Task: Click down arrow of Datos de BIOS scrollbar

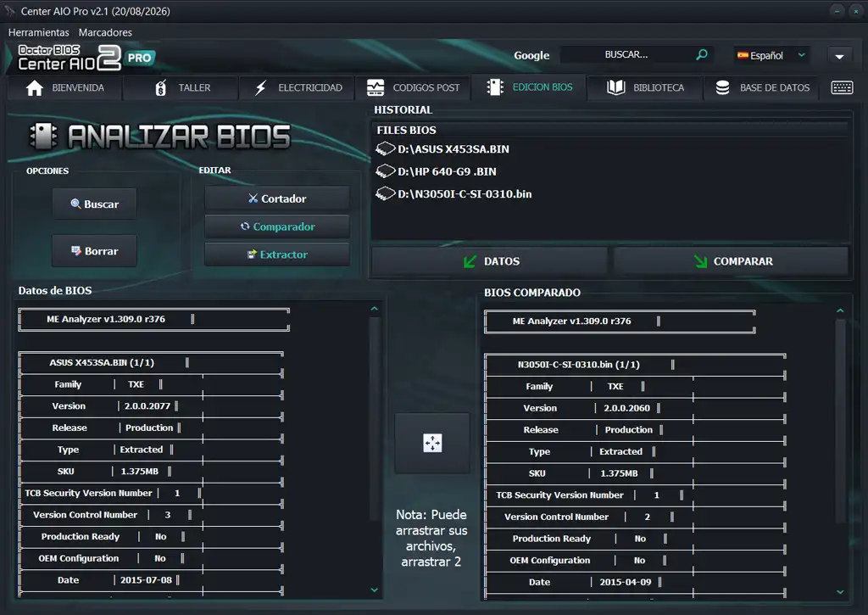Action: pyautogui.click(x=374, y=590)
